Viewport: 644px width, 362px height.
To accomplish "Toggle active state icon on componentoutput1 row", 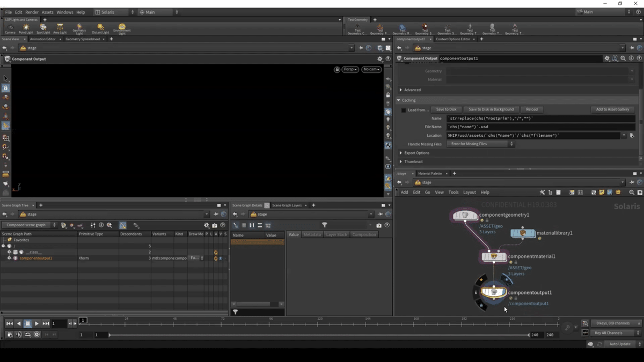I will pos(216,258).
